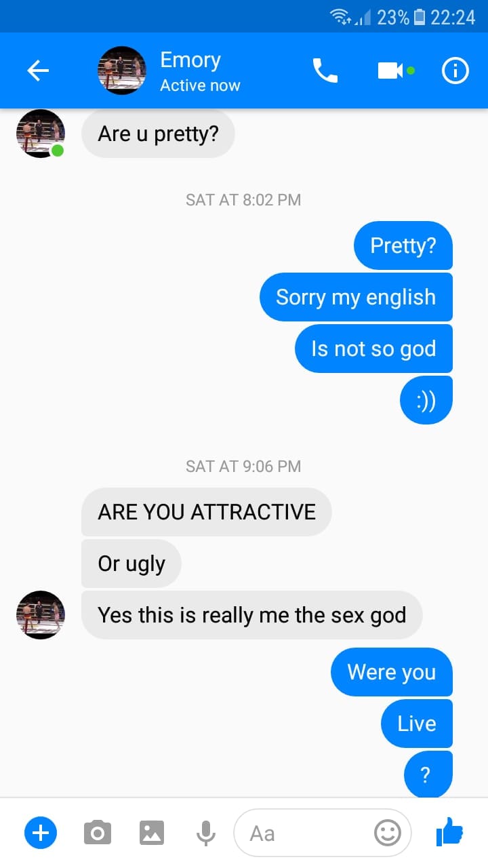
Task: Open photo gallery picker
Action: point(152,832)
